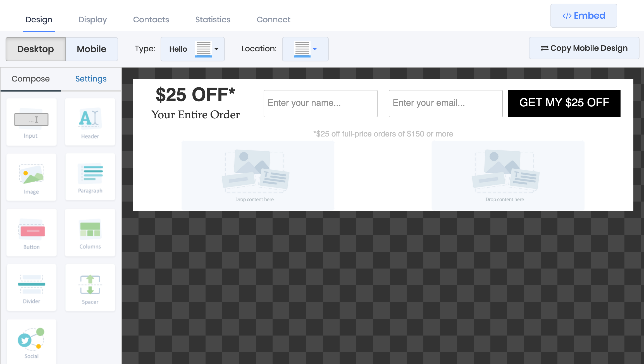The image size is (644, 364).
Task: Select the Social element icon
Action: pyautogui.click(x=31, y=342)
